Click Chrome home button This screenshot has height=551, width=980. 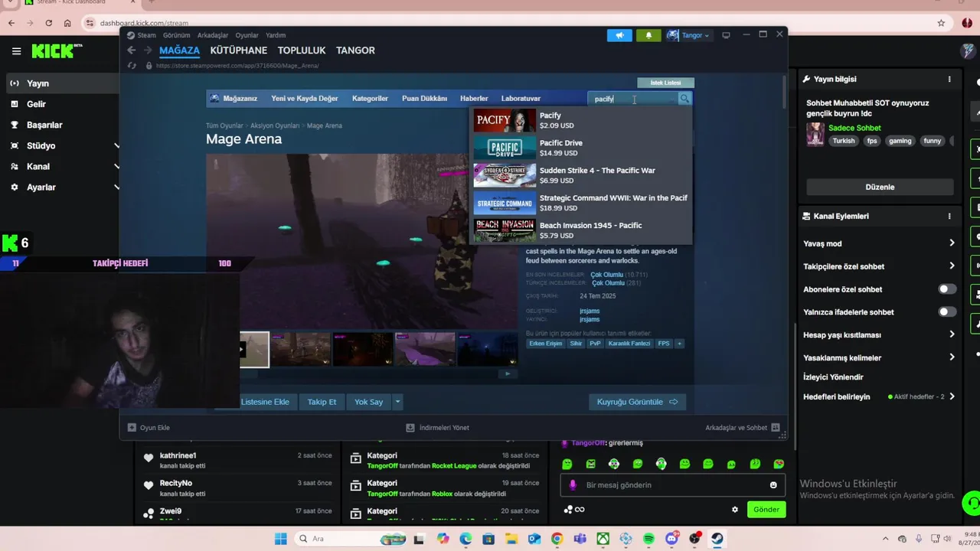pos(67,23)
